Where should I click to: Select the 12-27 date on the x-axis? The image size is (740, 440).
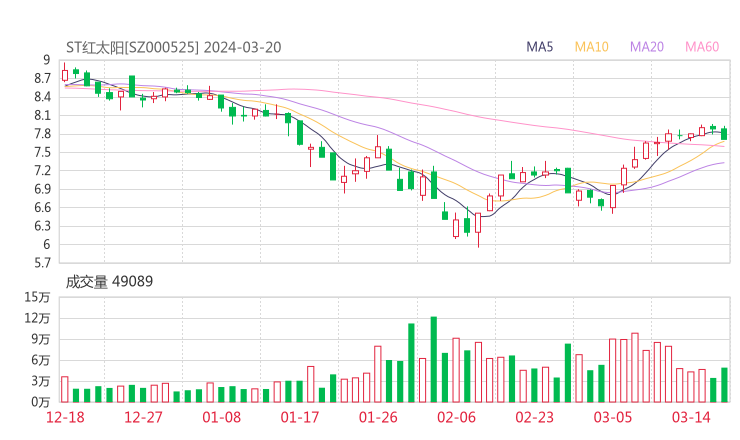[145, 417]
